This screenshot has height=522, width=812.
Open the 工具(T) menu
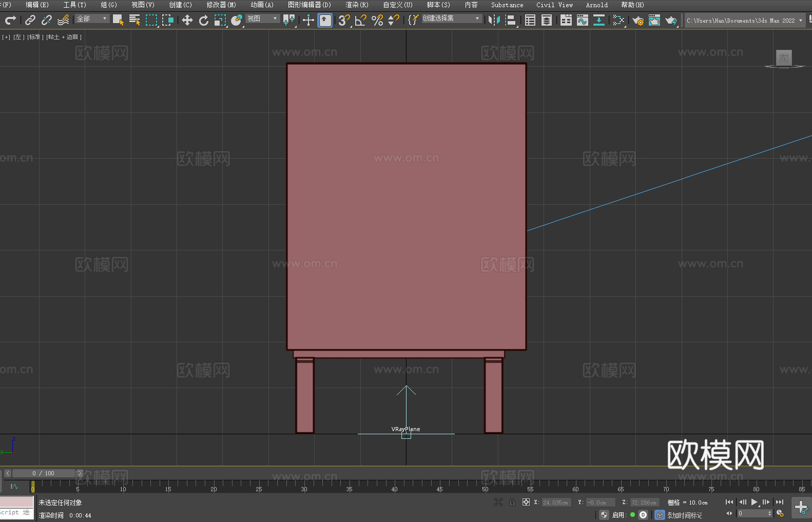pos(75,5)
